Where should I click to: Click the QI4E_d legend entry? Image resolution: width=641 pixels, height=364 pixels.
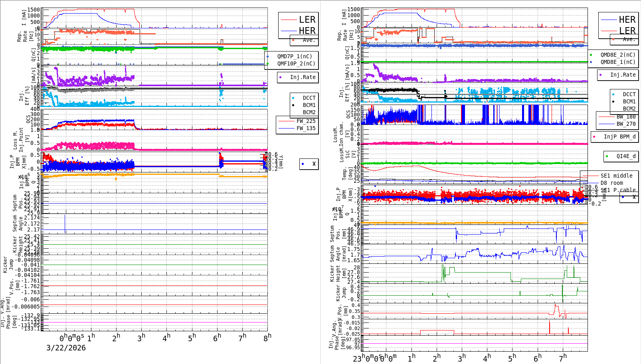[626, 156]
